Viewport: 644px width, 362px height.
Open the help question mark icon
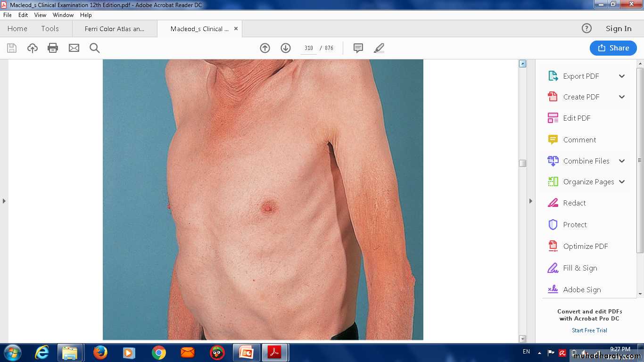586,29
